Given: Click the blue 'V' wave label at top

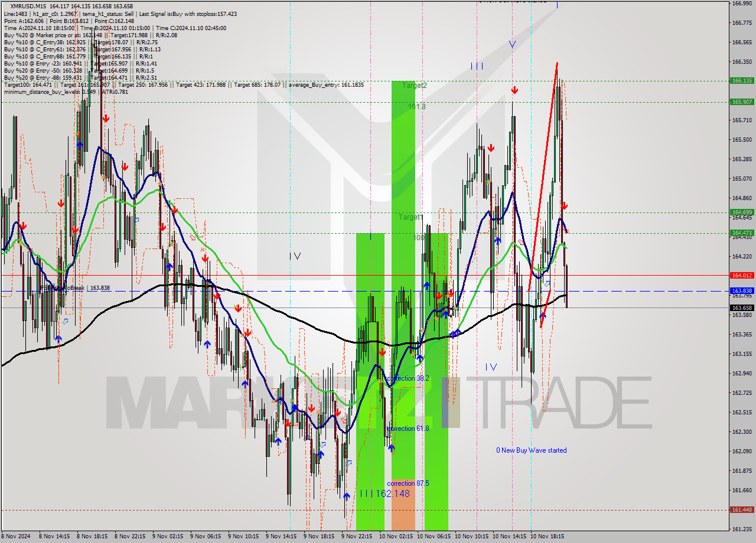Looking at the screenshot, I should pos(511,44).
